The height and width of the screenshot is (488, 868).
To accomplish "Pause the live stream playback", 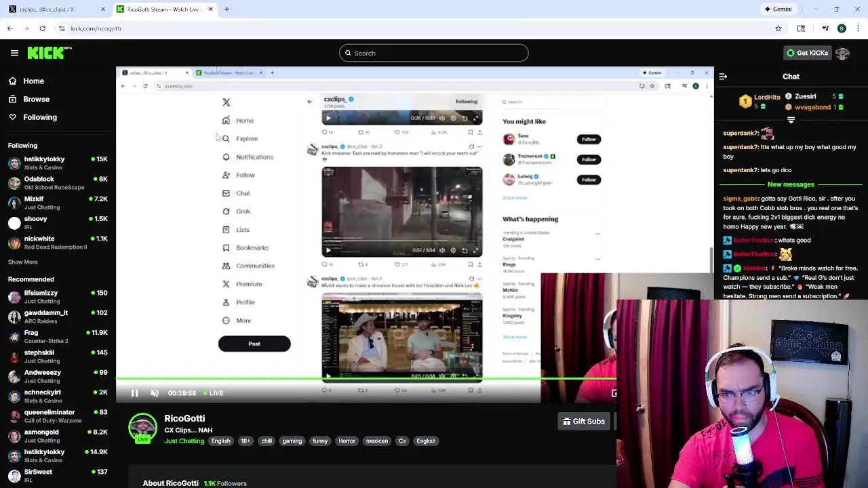I will click(134, 393).
